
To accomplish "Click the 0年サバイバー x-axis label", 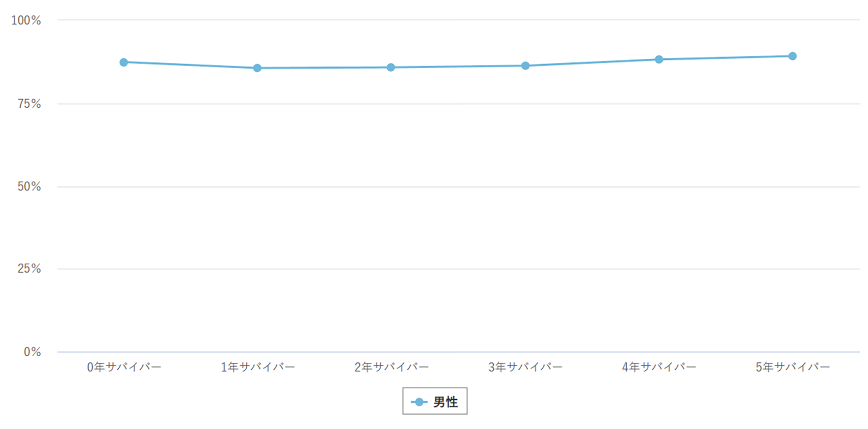I will pos(124,367).
